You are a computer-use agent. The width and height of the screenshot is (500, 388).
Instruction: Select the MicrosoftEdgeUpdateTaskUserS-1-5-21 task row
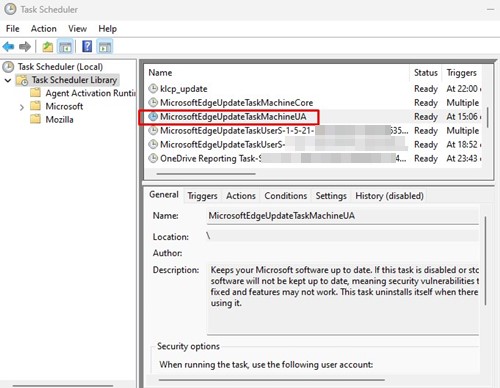pos(314,131)
